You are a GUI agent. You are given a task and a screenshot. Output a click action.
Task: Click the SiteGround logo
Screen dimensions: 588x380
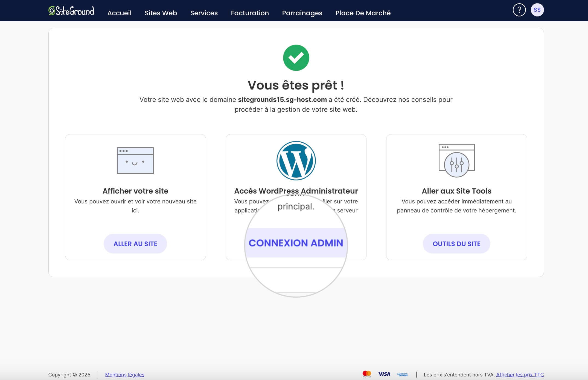[x=71, y=11]
